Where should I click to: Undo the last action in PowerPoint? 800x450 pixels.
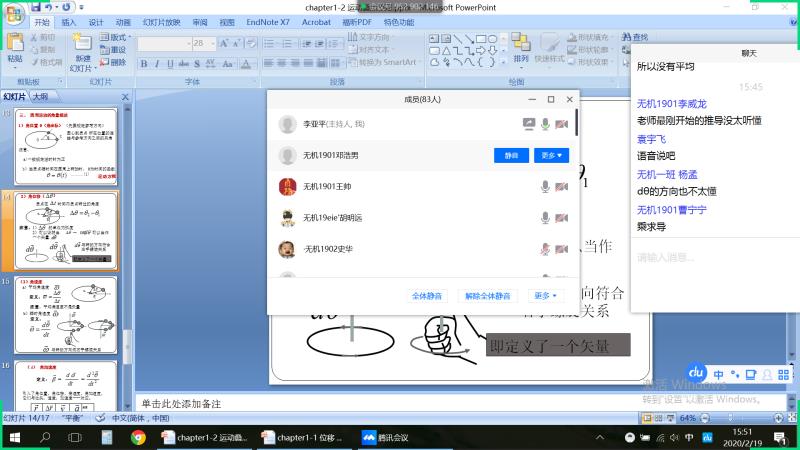pos(48,7)
